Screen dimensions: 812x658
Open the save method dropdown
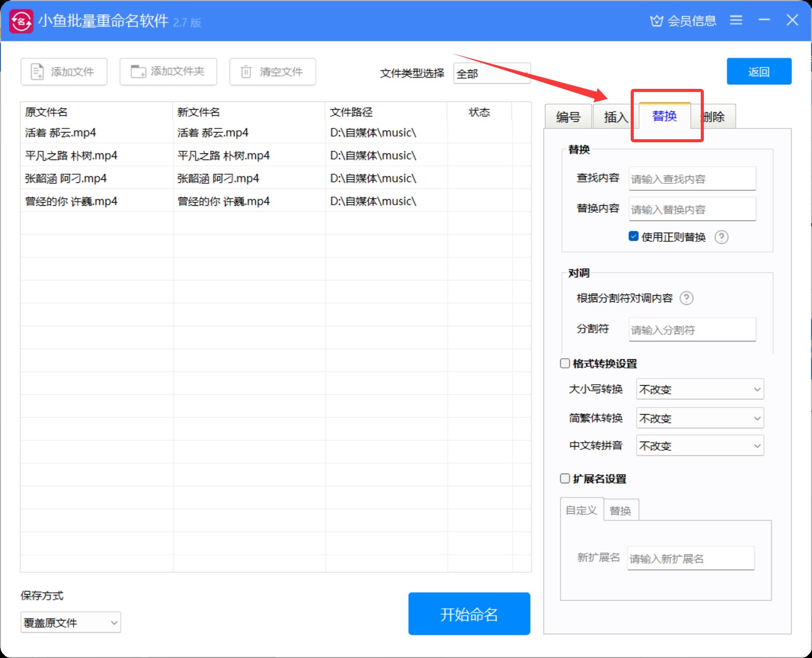coord(71,622)
